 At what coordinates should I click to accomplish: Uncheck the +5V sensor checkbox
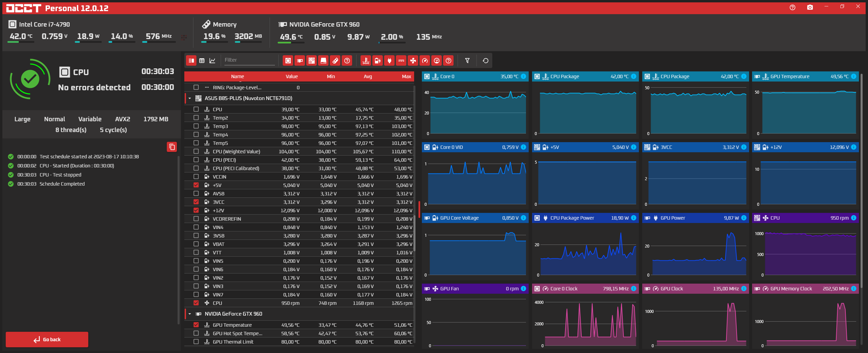pyautogui.click(x=196, y=185)
